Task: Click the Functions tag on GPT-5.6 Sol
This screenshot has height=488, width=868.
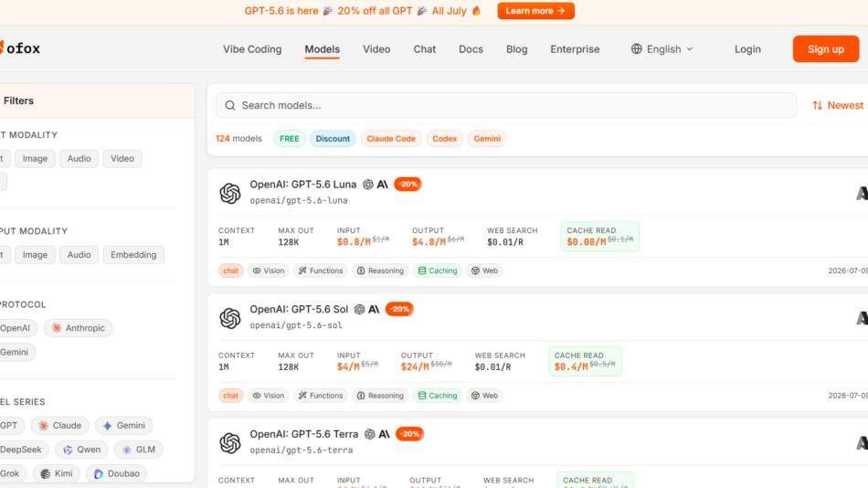Action: [x=321, y=396]
